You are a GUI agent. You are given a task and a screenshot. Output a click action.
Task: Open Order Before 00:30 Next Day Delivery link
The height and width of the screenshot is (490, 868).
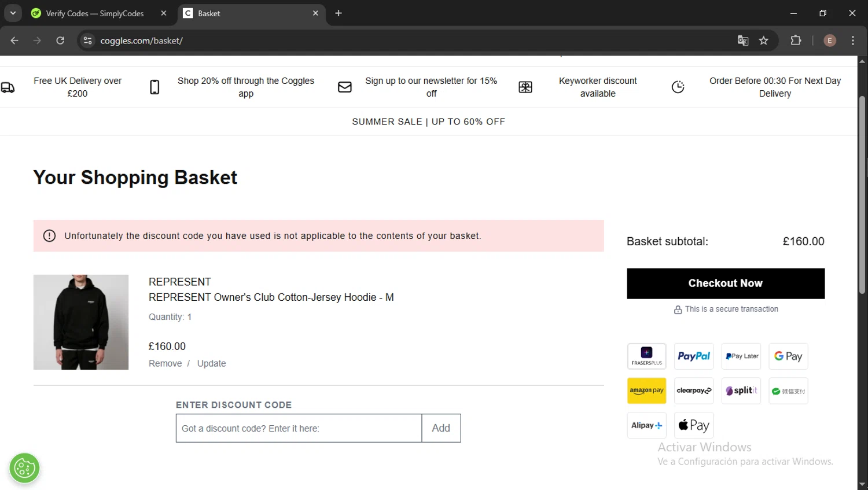(775, 87)
